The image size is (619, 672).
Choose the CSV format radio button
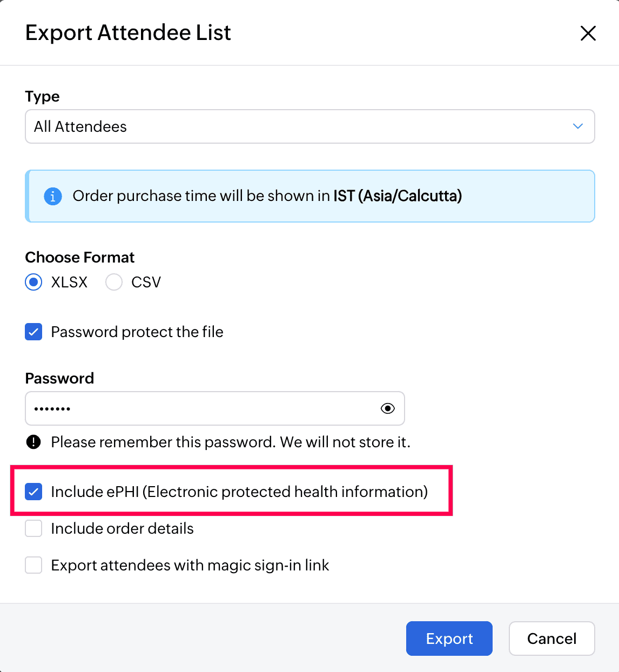[114, 282]
